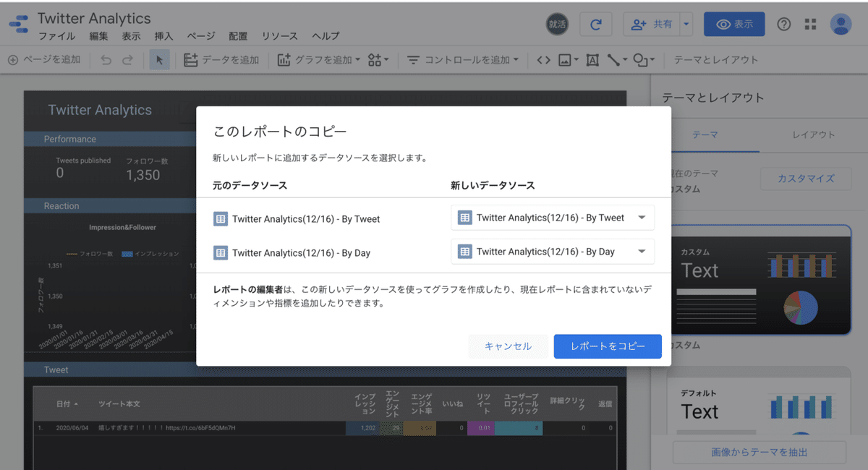The image size is (868, 470).
Task: Switch to the テーマ tab
Action: click(x=705, y=134)
